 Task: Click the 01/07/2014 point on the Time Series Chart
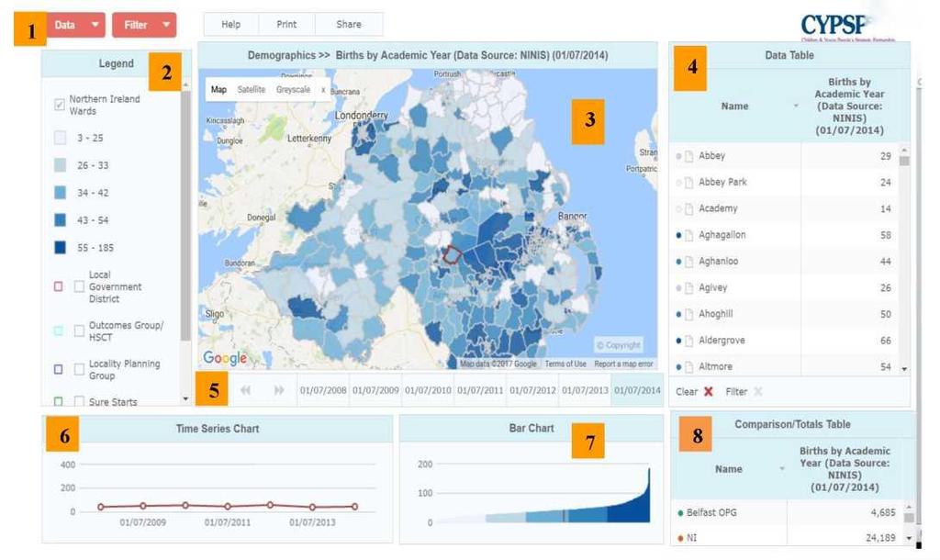[x=355, y=507]
